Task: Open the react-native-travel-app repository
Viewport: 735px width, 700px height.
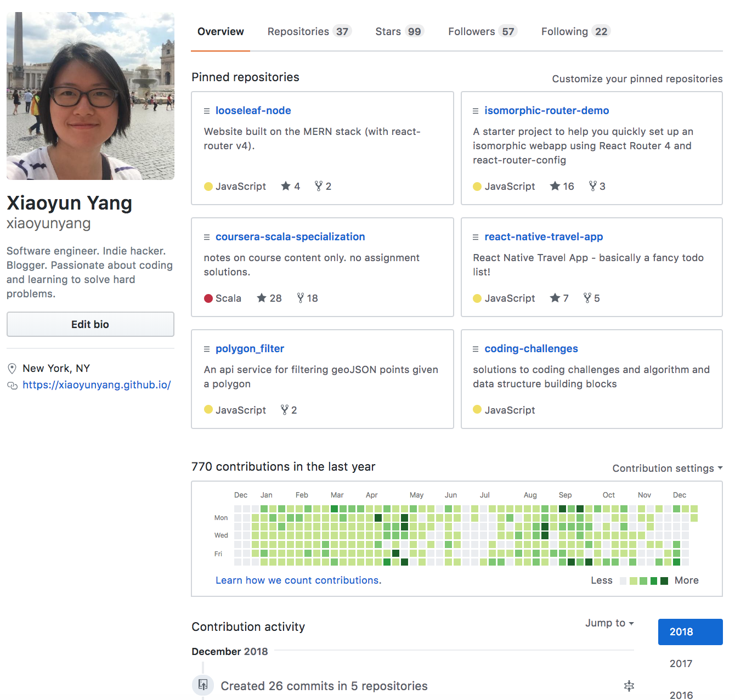Action: click(x=544, y=237)
